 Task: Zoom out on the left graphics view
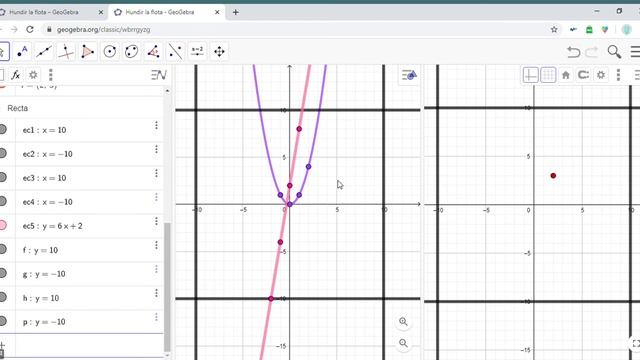403,343
